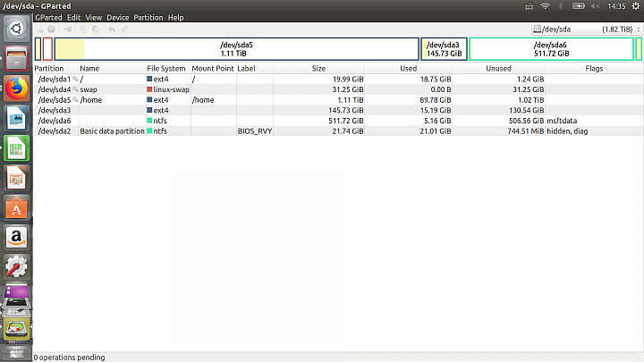Select the /dev/sda1 partition row
This screenshot has height=362, width=644.
click(338, 79)
